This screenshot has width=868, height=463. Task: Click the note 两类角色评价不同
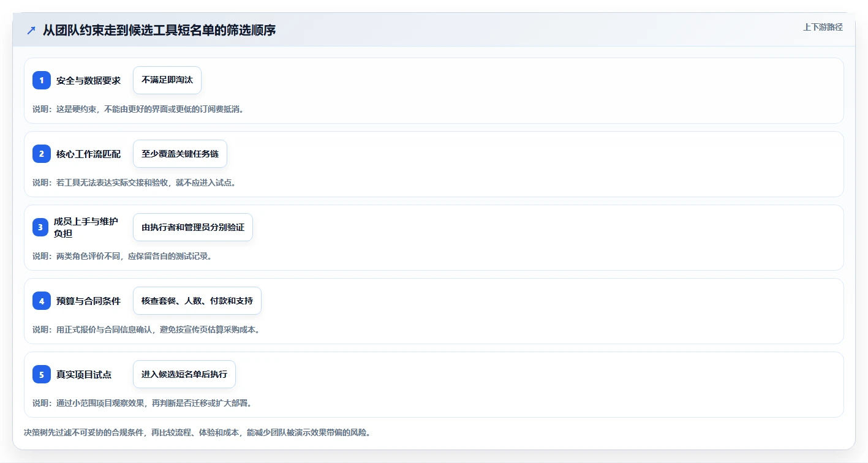point(123,256)
